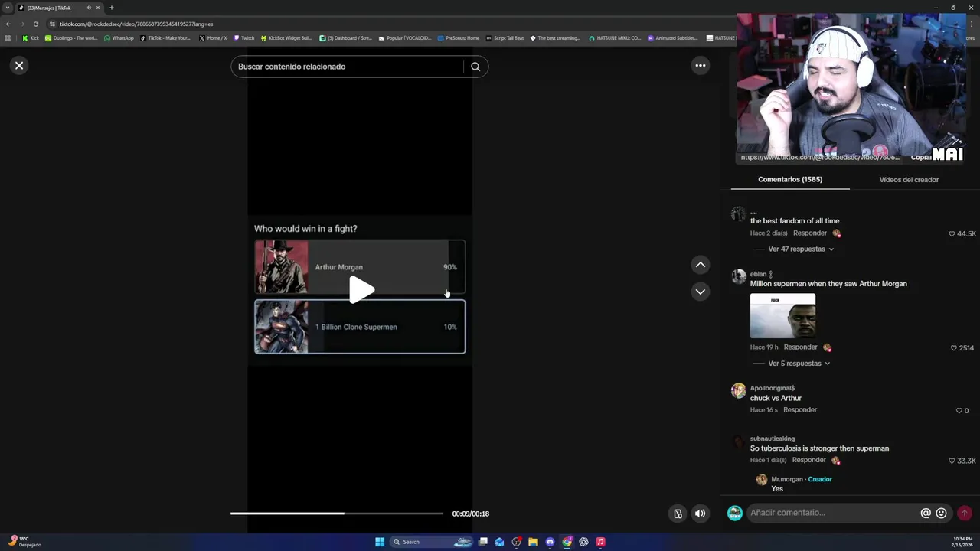Expand Ver 5 respuestas
Image resolution: width=980 pixels, height=551 pixels.
click(x=799, y=364)
